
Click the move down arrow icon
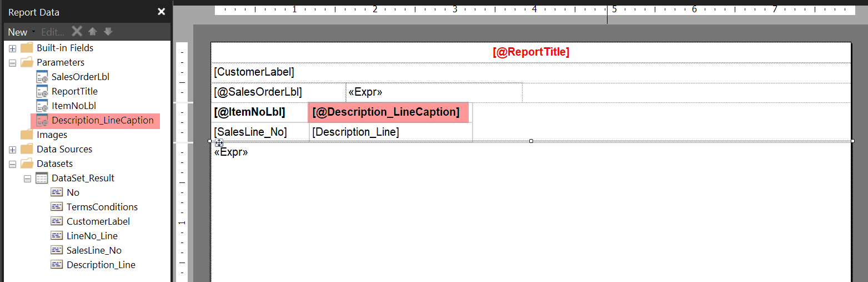coord(108,32)
